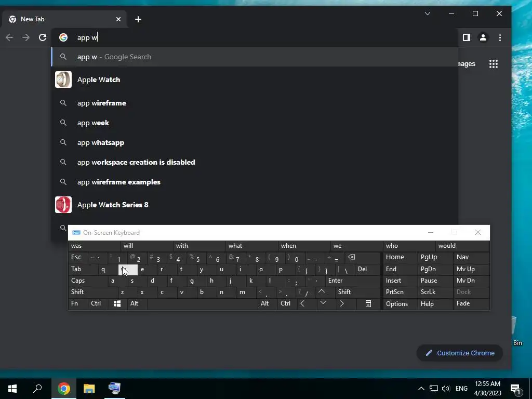This screenshot has height=399, width=532.
Task: Toggle keyboard Fade key
Action: 471,303
